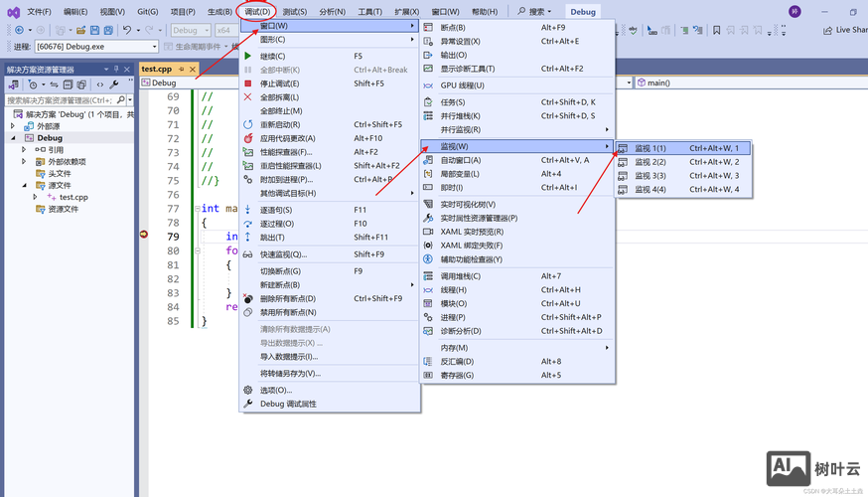The image size is (868, 497).
Task: Open the 监视(W) submenu item
Action: [517, 146]
